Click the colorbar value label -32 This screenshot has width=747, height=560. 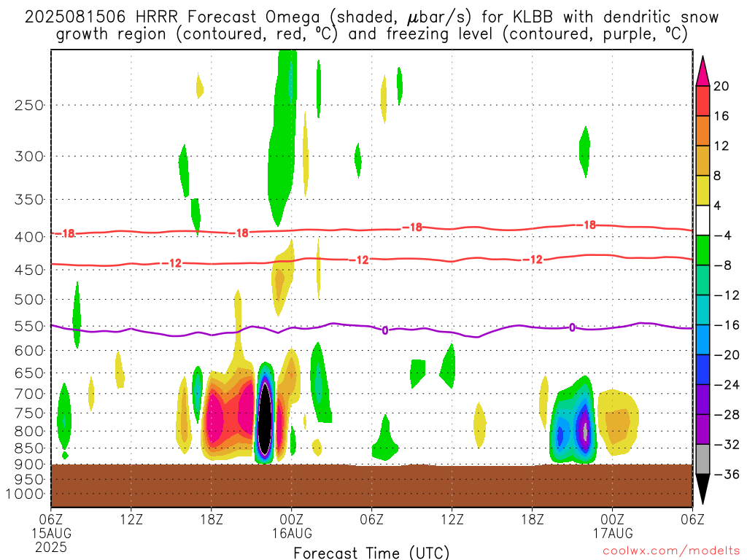point(727,444)
